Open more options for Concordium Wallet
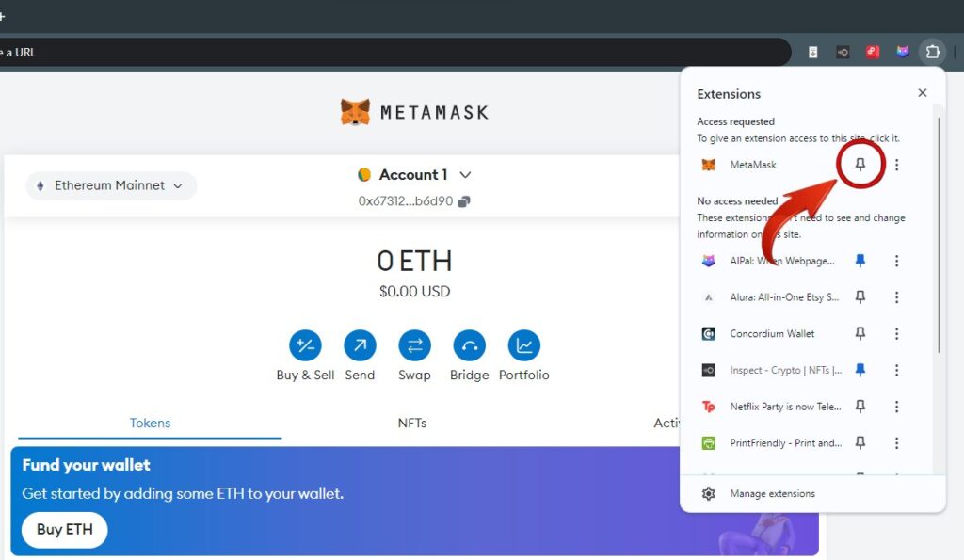Screen dimensions: 964x560 (x=896, y=333)
